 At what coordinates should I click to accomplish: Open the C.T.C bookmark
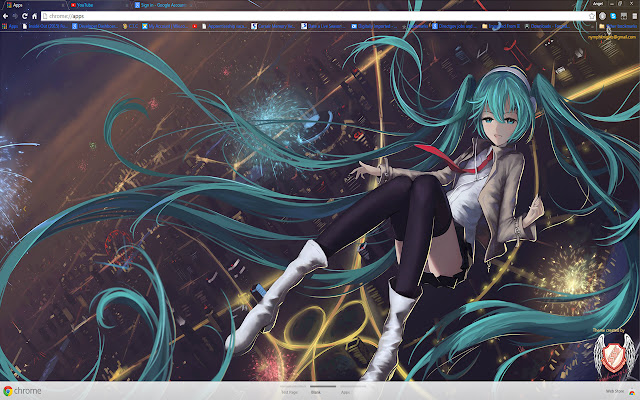[x=130, y=26]
